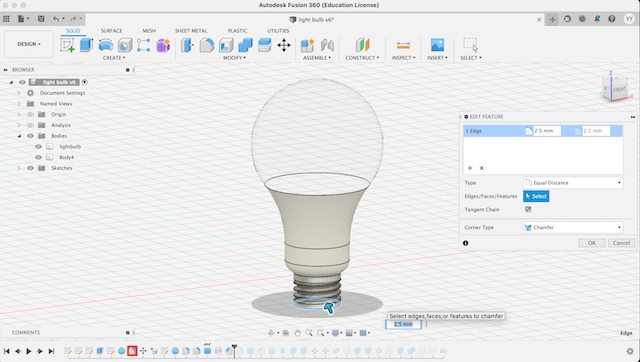Select the Split Body tool
Screen dimensions: 640x362
264,45
